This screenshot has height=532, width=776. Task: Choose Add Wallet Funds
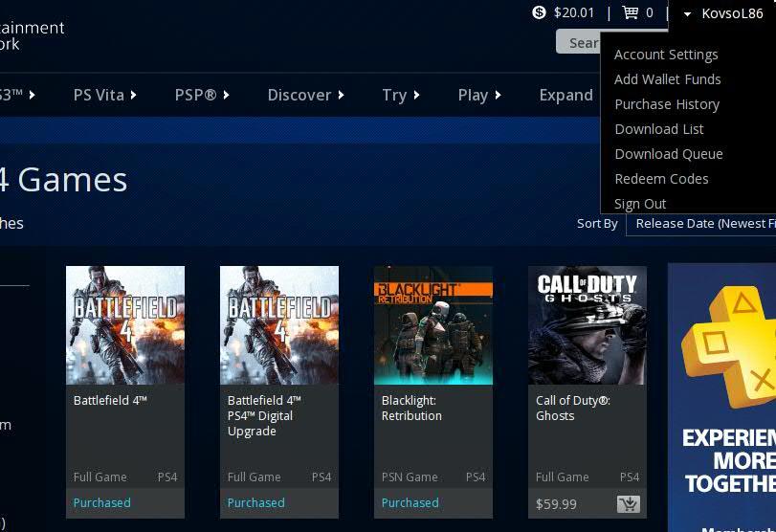tap(667, 79)
